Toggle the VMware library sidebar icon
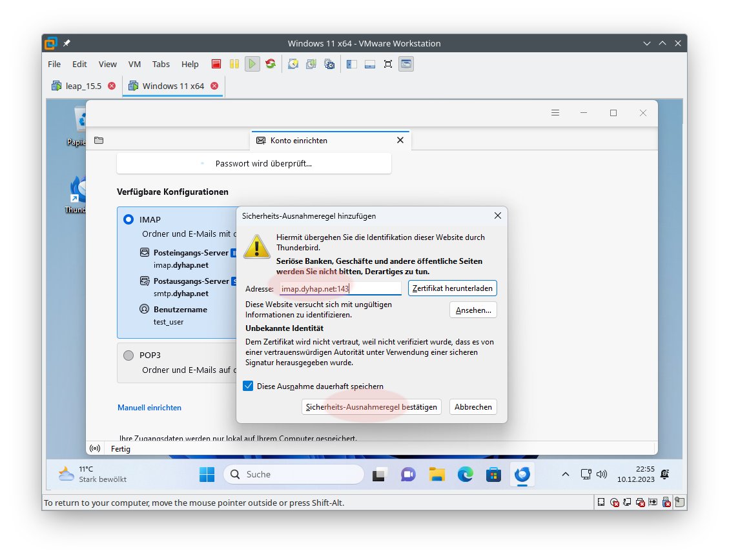 tap(351, 64)
